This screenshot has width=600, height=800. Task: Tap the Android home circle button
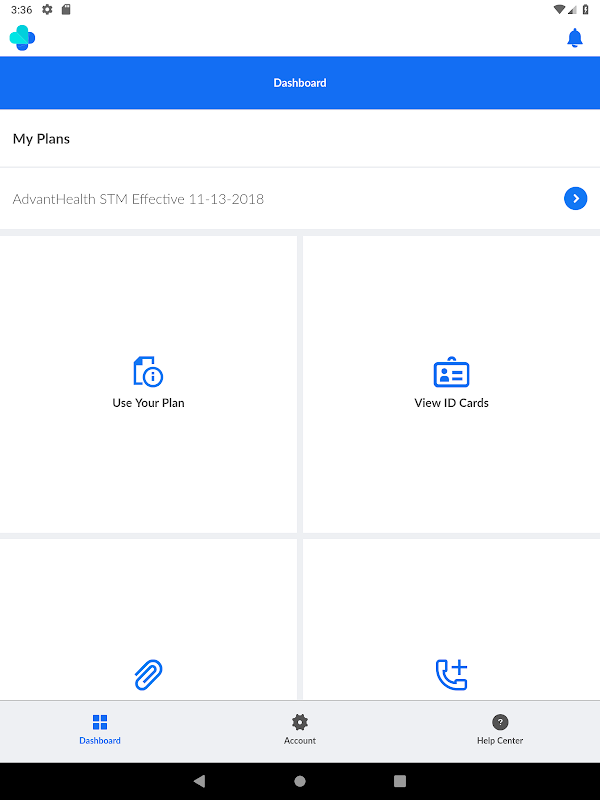pos(300,781)
